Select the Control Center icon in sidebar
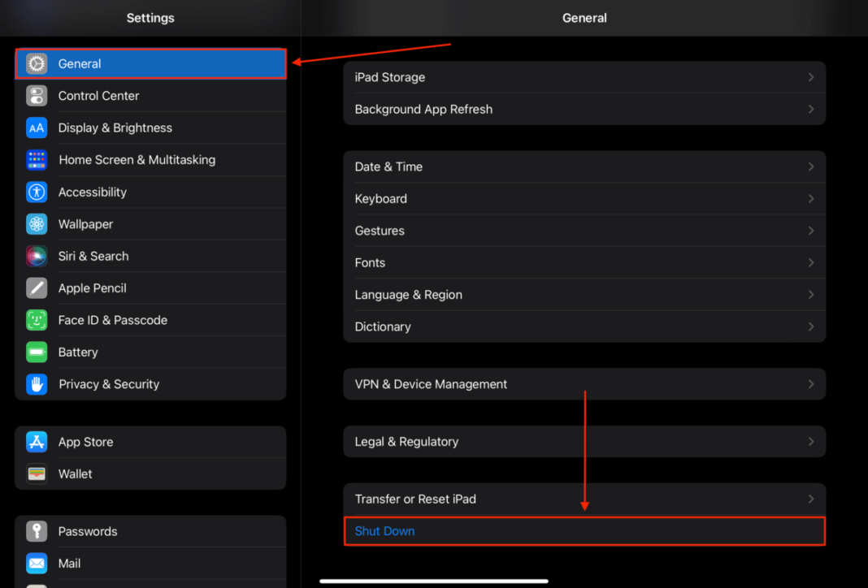This screenshot has width=868, height=588. pos(37,96)
